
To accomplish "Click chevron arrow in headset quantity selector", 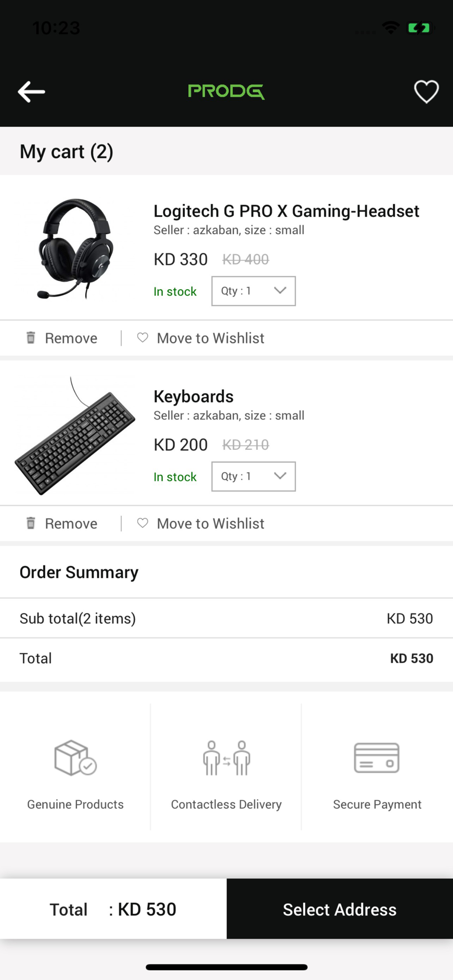I will pyautogui.click(x=280, y=290).
